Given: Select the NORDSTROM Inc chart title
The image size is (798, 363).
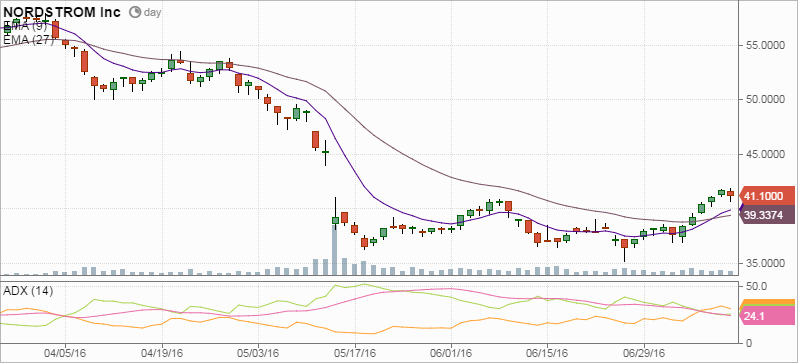Looking at the screenshot, I should coord(62,12).
